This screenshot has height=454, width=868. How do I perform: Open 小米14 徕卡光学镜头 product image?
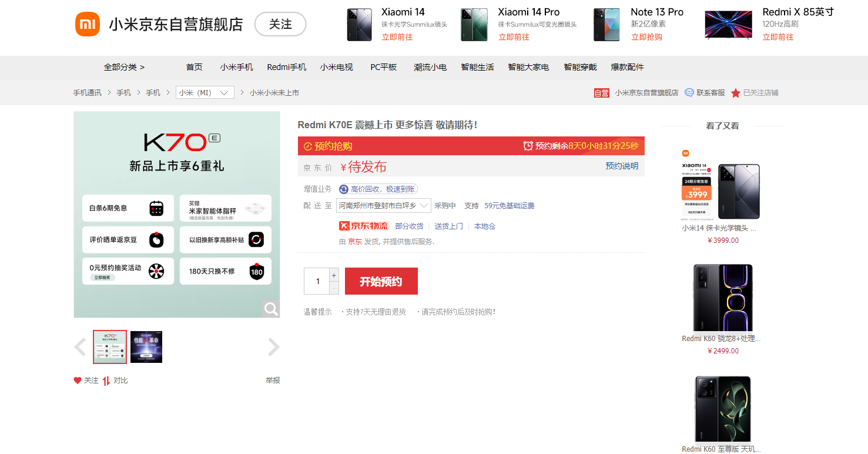tap(722, 183)
